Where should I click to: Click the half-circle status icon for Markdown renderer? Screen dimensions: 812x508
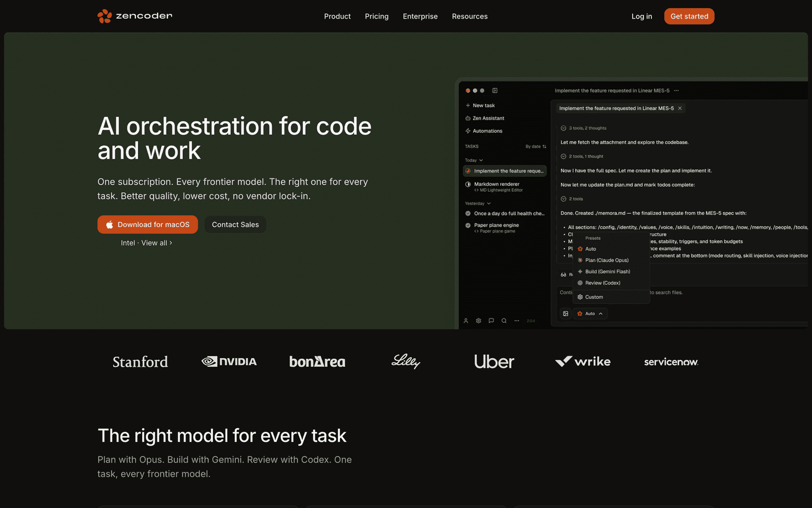pyautogui.click(x=468, y=184)
